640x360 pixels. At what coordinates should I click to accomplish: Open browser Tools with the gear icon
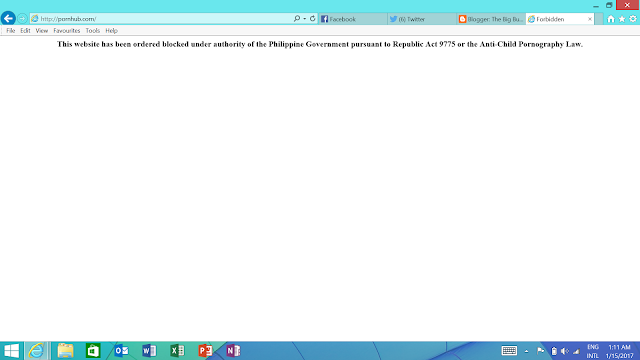coord(633,19)
